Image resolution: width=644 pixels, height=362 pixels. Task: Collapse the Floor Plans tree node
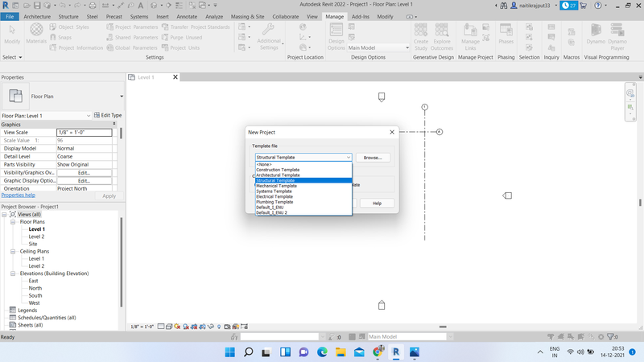click(13, 222)
